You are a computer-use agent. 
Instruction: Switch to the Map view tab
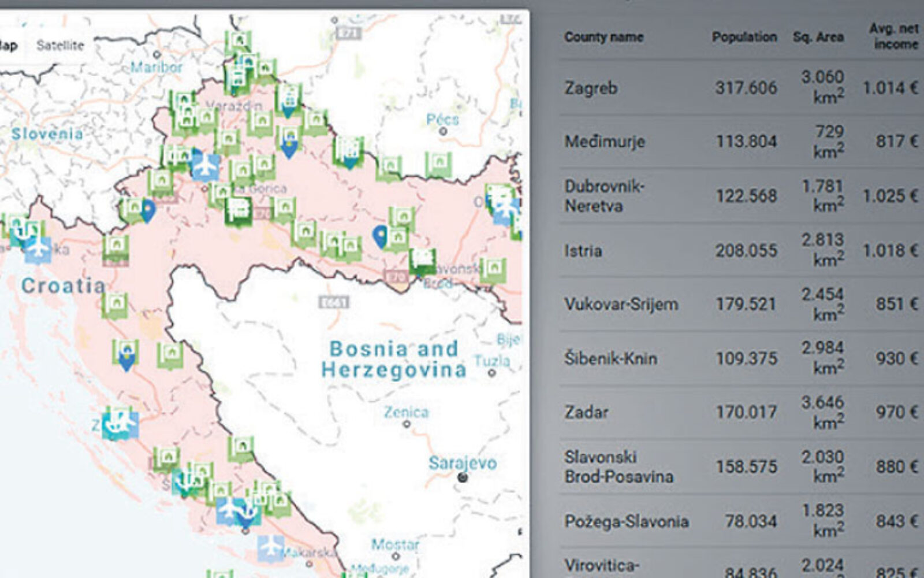(x=8, y=45)
